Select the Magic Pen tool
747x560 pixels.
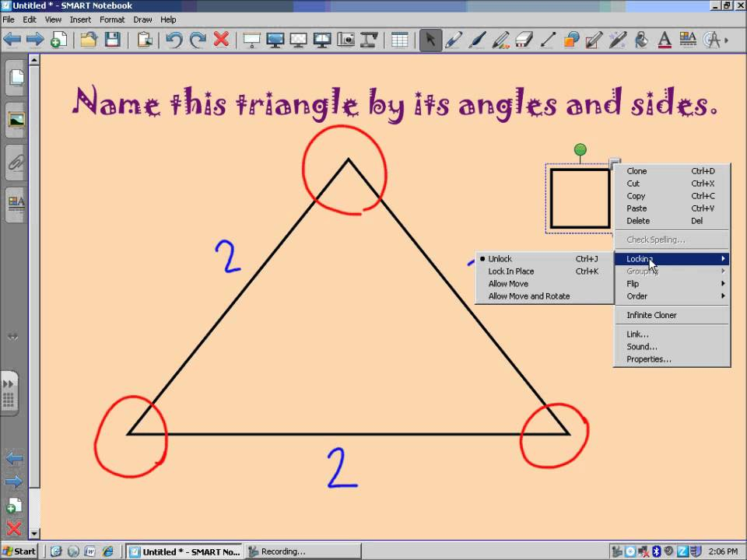tap(618, 40)
